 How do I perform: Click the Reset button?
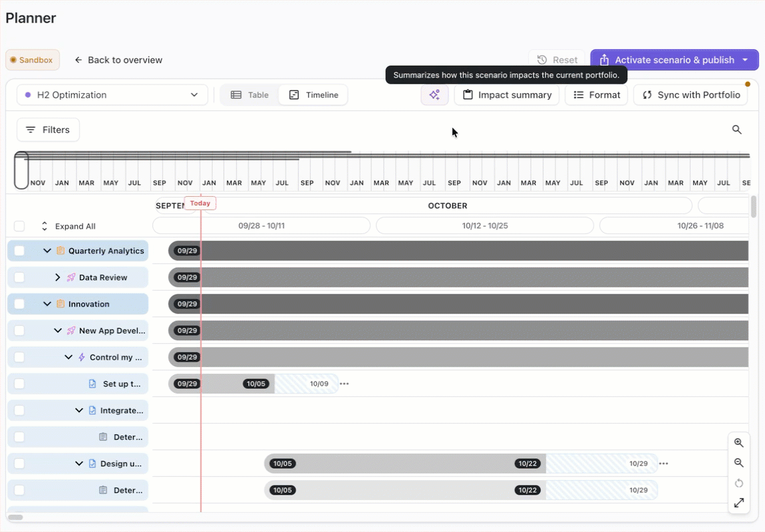tap(557, 60)
